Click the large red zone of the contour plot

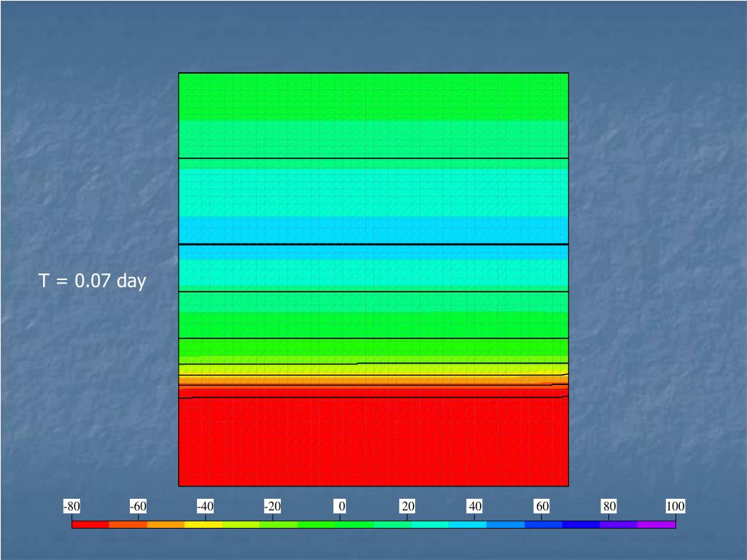click(373, 441)
